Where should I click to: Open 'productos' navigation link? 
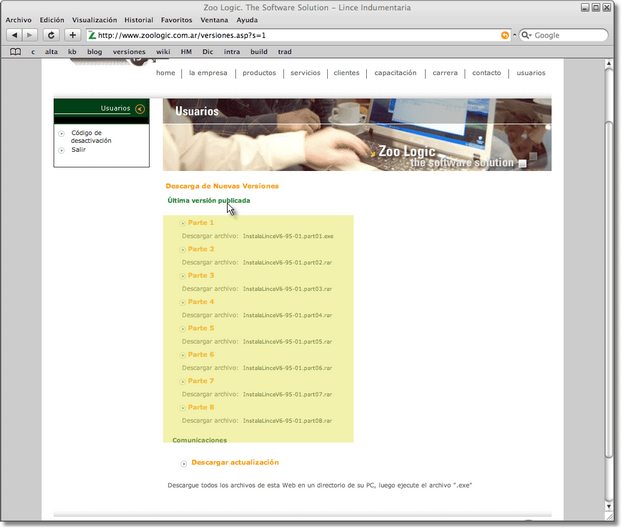point(259,73)
